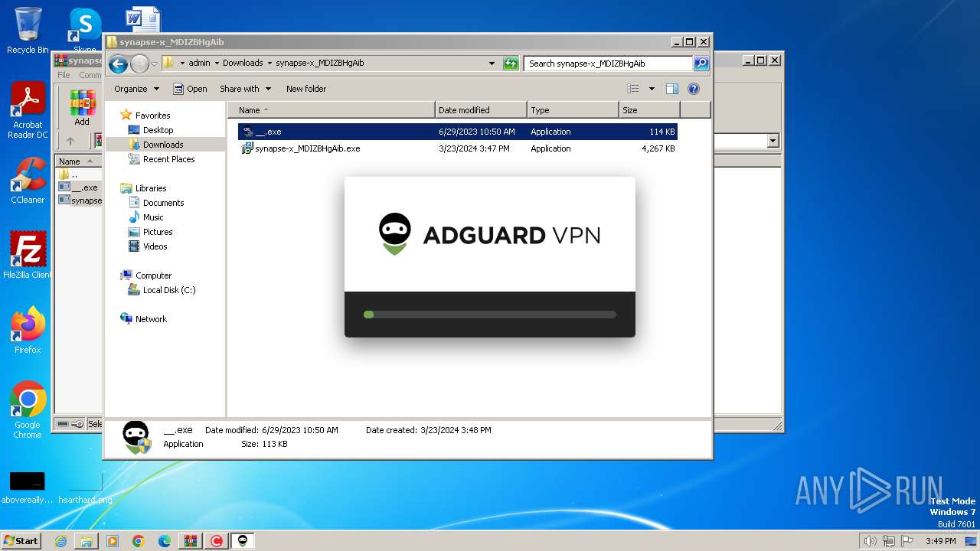Click the Change your view icon
The image size is (980, 551).
tap(633, 89)
